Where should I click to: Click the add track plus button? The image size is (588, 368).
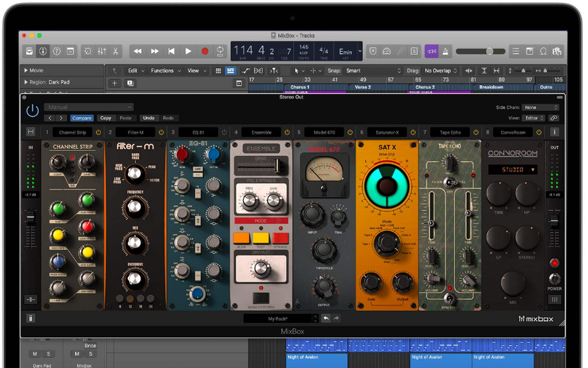tap(115, 83)
